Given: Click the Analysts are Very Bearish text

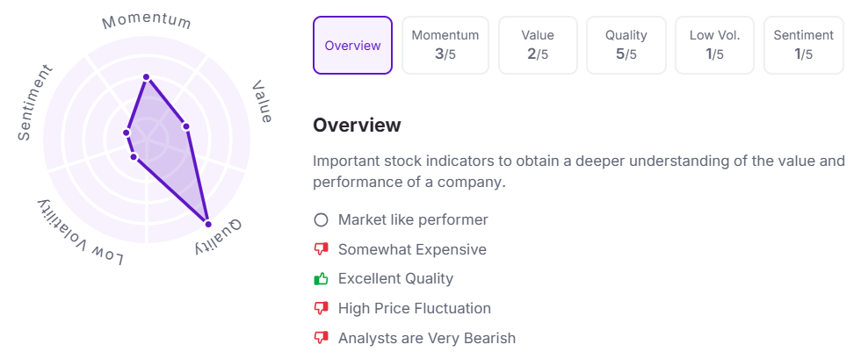Looking at the screenshot, I should (427, 338).
